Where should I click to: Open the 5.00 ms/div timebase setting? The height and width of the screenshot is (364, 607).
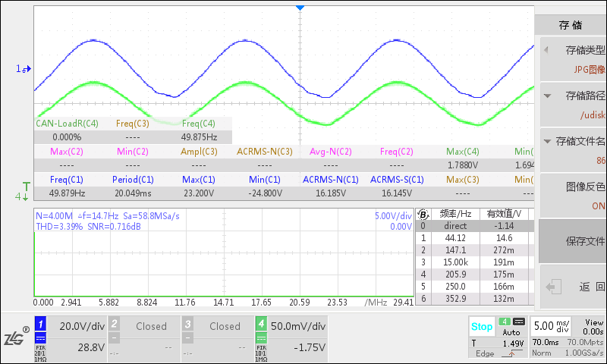tap(551, 326)
